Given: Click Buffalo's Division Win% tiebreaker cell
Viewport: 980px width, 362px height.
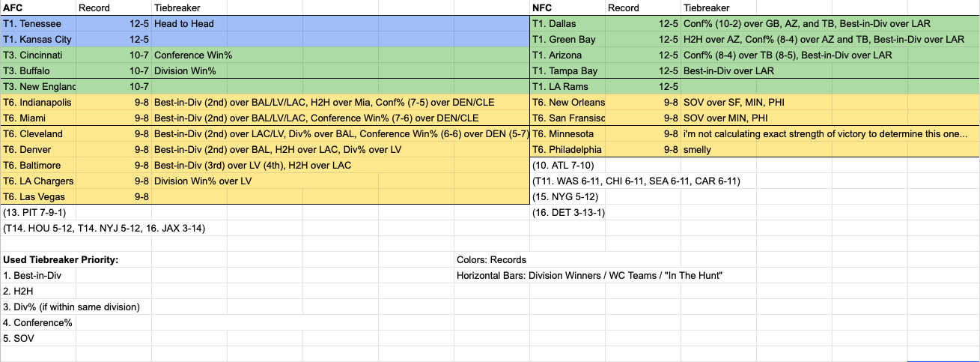Looking at the screenshot, I should (185, 70).
